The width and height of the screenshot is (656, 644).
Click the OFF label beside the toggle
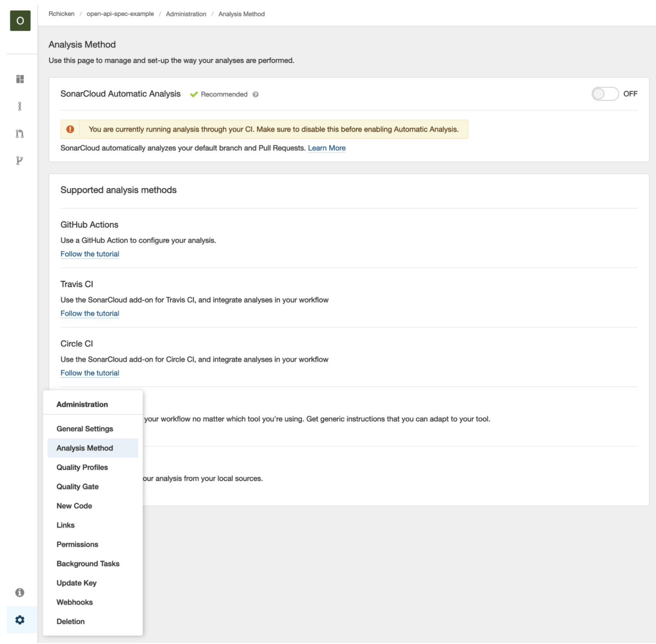point(630,94)
